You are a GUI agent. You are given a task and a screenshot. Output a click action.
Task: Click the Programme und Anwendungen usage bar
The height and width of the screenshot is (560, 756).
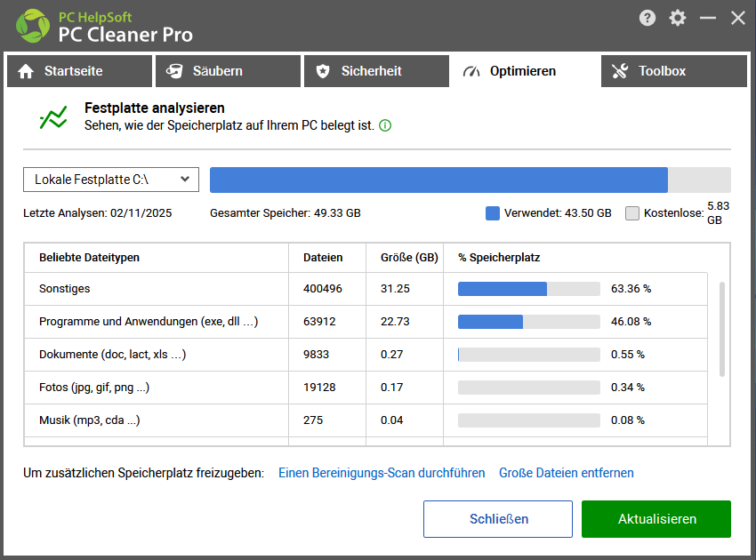coord(529,322)
